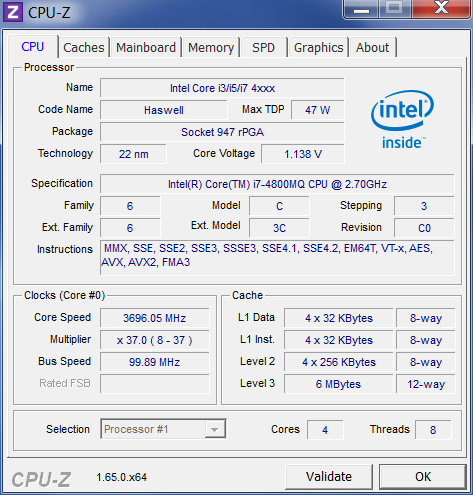Minimize the CPU-Z window
The height and width of the screenshot is (495, 473).
pyautogui.click(x=361, y=9)
